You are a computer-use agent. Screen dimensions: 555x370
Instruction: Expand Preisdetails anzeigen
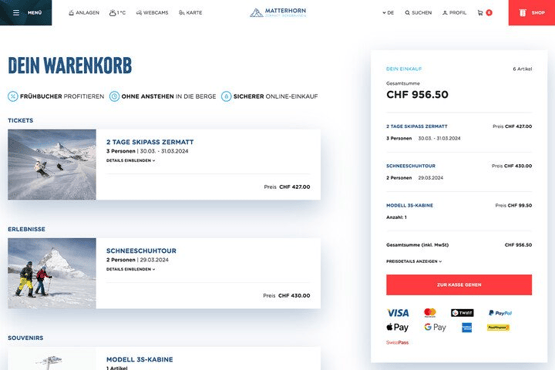(x=414, y=261)
